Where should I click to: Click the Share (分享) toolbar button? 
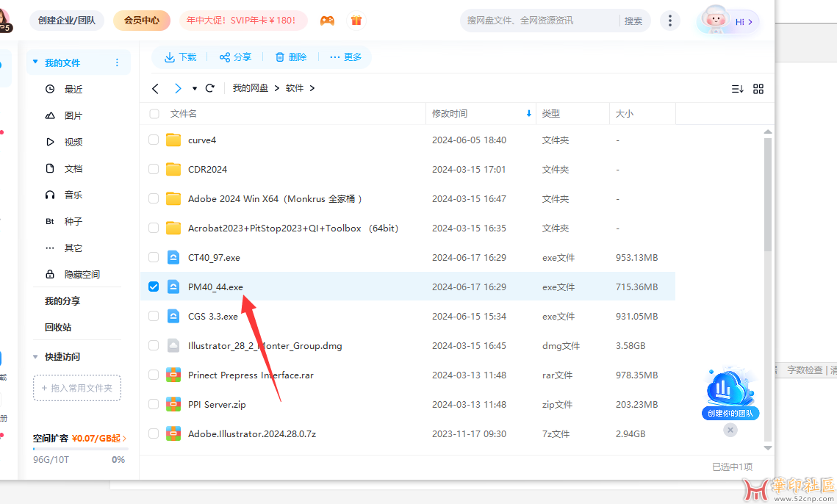point(235,57)
